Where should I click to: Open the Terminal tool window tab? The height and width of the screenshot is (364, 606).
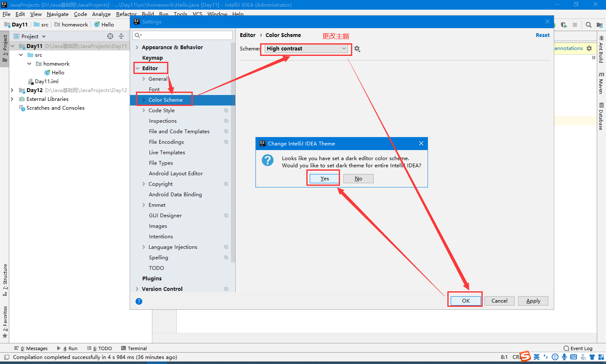134,348
